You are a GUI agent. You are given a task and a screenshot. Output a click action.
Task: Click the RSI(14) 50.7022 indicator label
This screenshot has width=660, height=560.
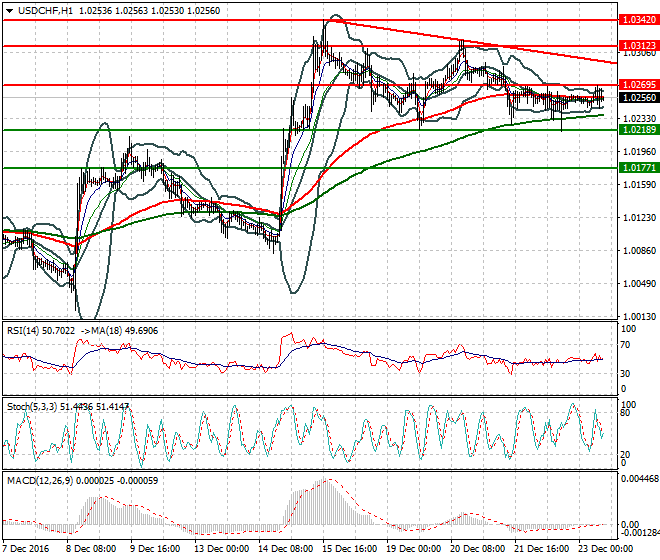[x=41, y=331]
